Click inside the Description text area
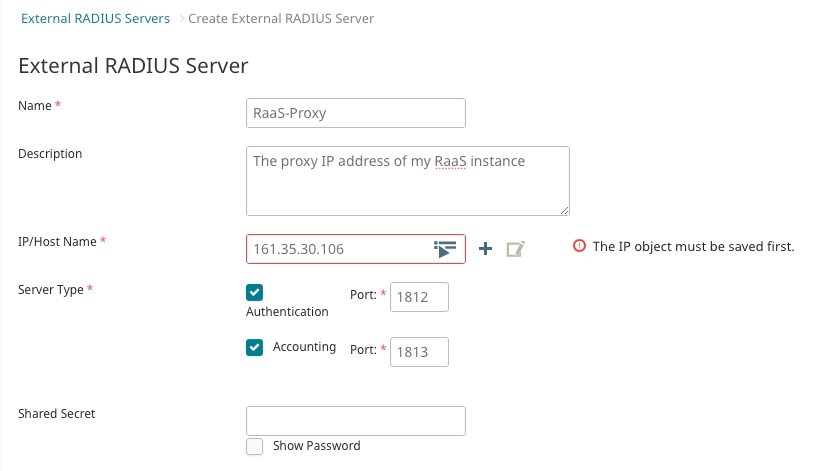 [x=407, y=190]
